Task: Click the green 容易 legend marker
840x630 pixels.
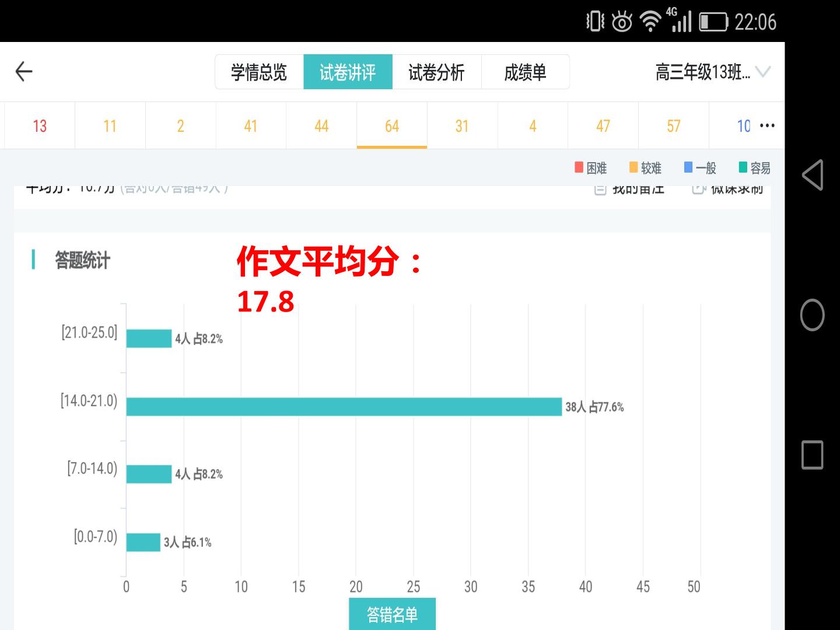Action: click(x=743, y=167)
